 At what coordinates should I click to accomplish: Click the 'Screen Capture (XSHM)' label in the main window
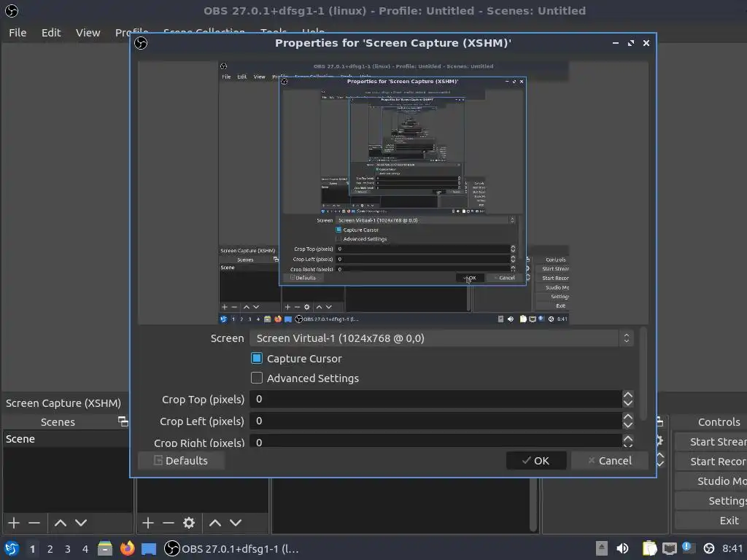pos(63,402)
